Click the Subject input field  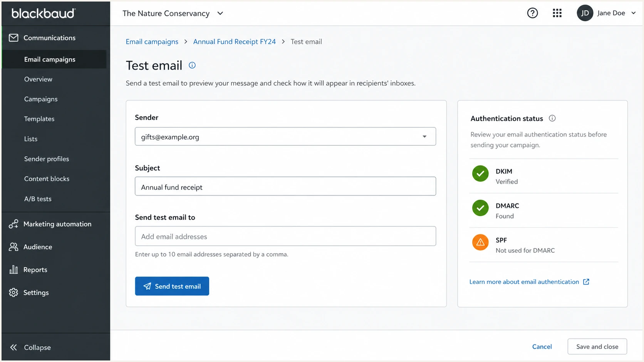[x=285, y=186]
